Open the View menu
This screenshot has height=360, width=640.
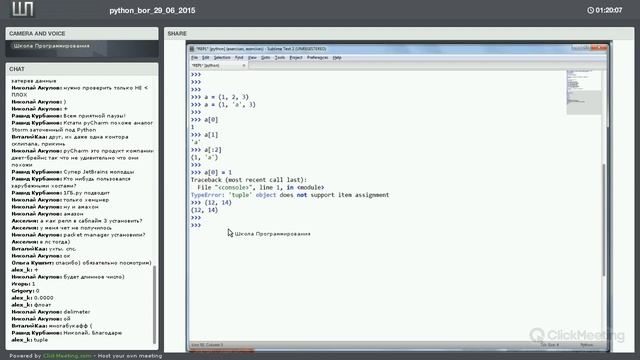pyautogui.click(x=253, y=58)
